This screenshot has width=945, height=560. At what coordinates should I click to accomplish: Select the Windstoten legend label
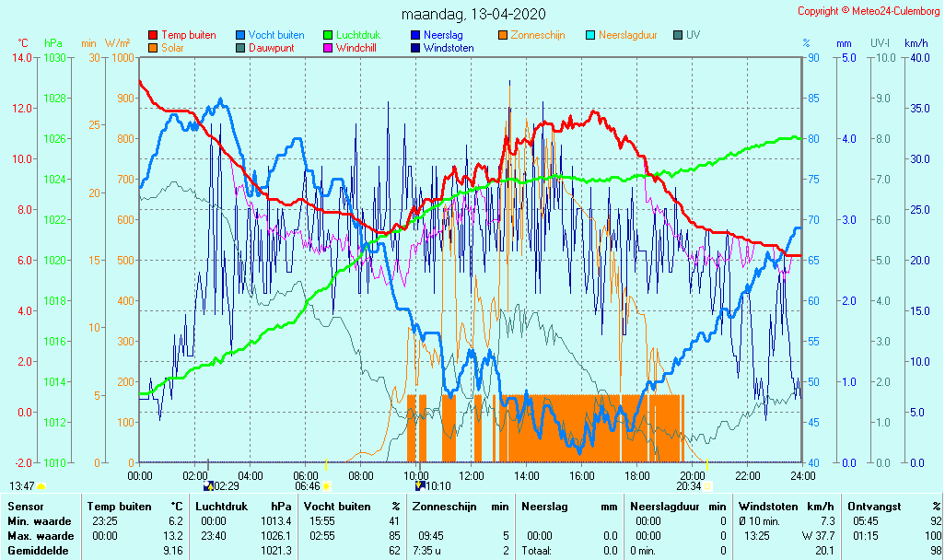[x=449, y=48]
